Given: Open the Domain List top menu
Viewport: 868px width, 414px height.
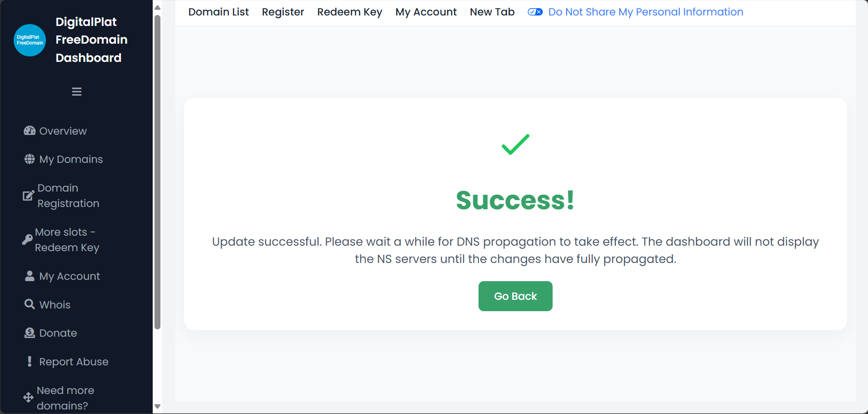Looking at the screenshot, I should [x=219, y=12].
